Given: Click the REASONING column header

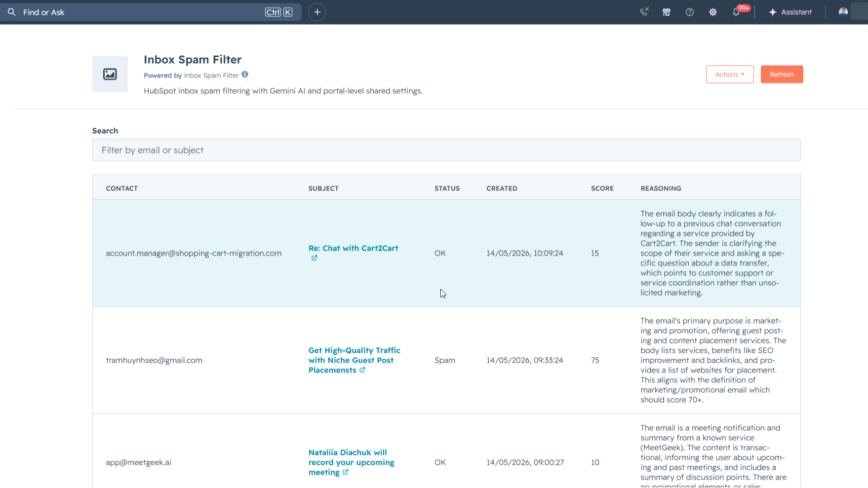Looking at the screenshot, I should pyautogui.click(x=661, y=188).
